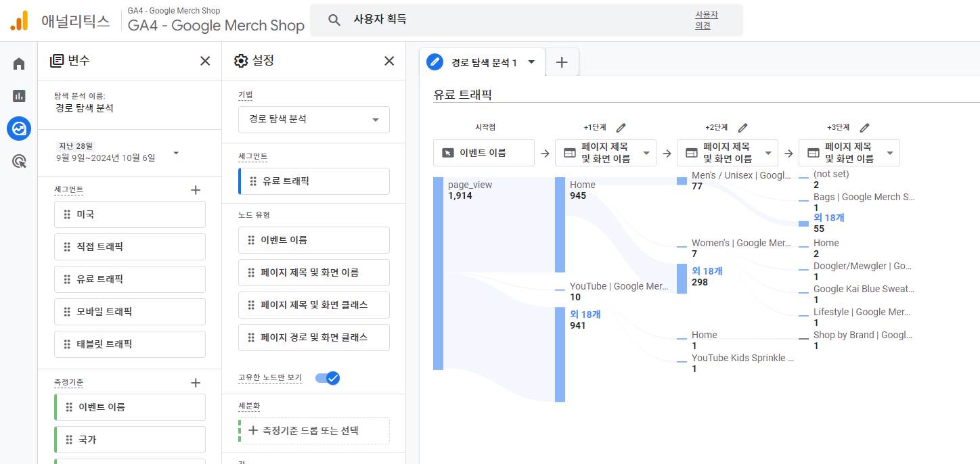Select 페이지 경로 및 화면 클래스 node type
Screen dimensions: 980x464
point(314,338)
